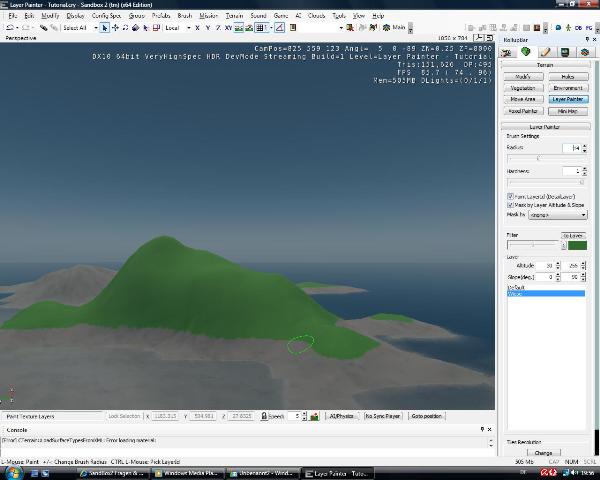Open the Display Settings tab in RollupBar

[x=565, y=52]
